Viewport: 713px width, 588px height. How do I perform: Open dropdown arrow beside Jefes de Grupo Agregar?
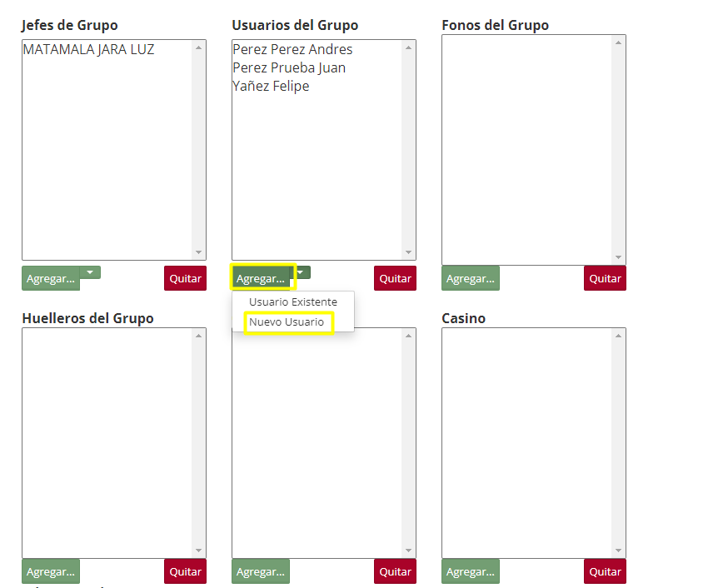coord(90,272)
